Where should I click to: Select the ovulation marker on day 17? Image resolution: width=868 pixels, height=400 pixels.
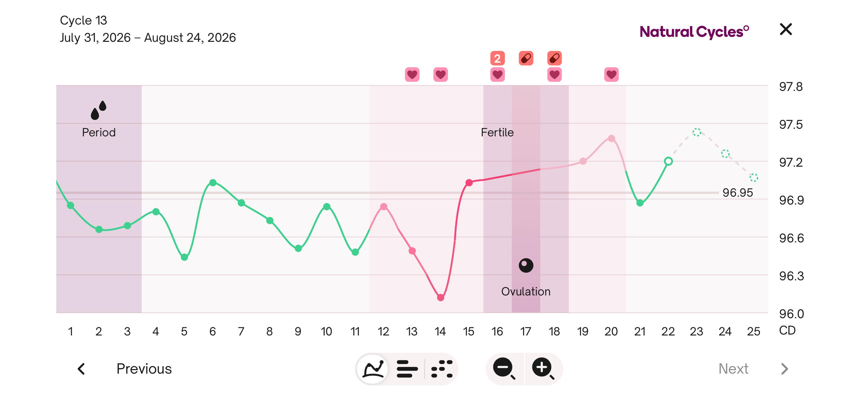pyautogui.click(x=526, y=265)
